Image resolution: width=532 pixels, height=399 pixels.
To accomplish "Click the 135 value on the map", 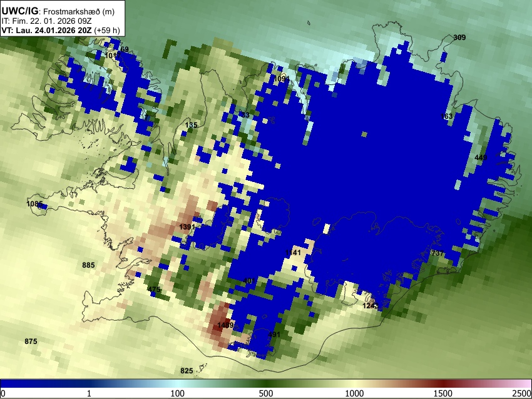I will point(191,125).
